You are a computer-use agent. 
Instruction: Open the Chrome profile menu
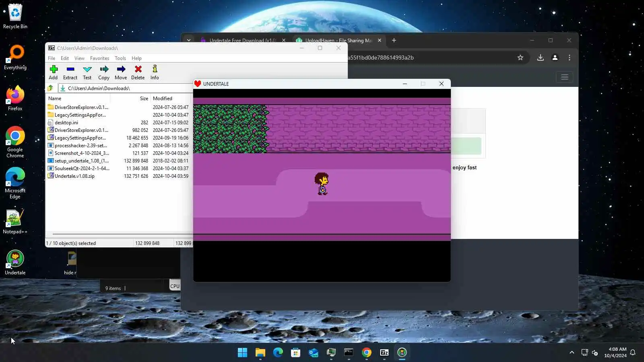click(555, 58)
